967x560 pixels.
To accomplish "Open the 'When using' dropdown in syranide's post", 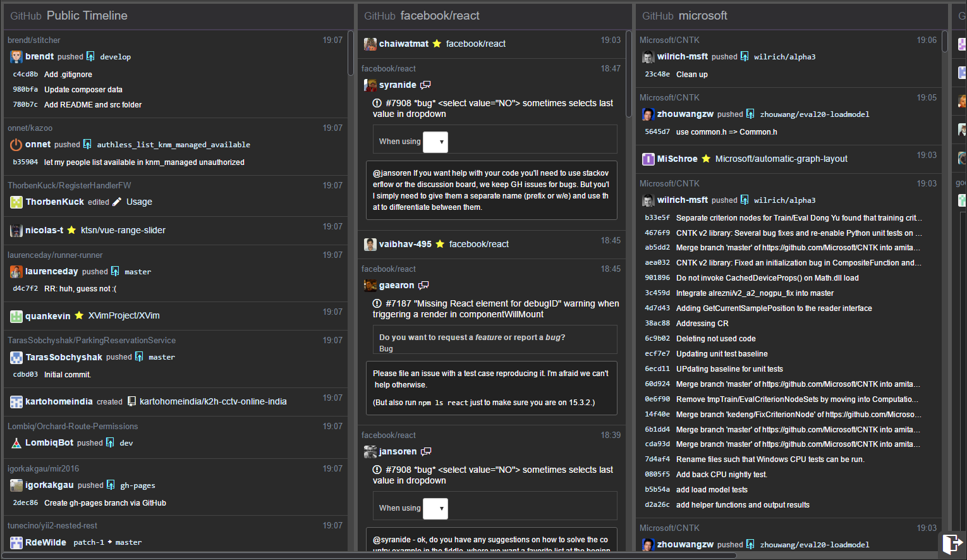I will [435, 142].
